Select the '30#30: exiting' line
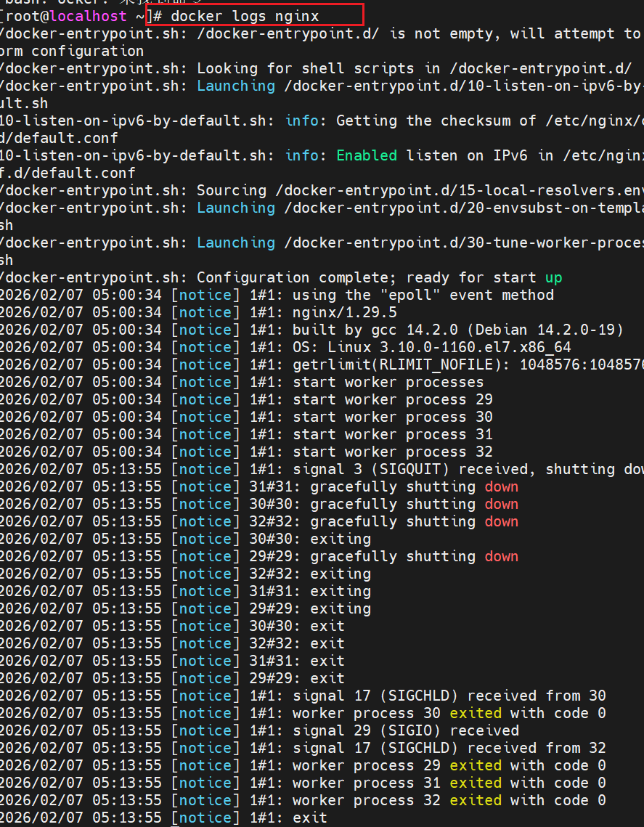The image size is (644, 827). click(186, 539)
